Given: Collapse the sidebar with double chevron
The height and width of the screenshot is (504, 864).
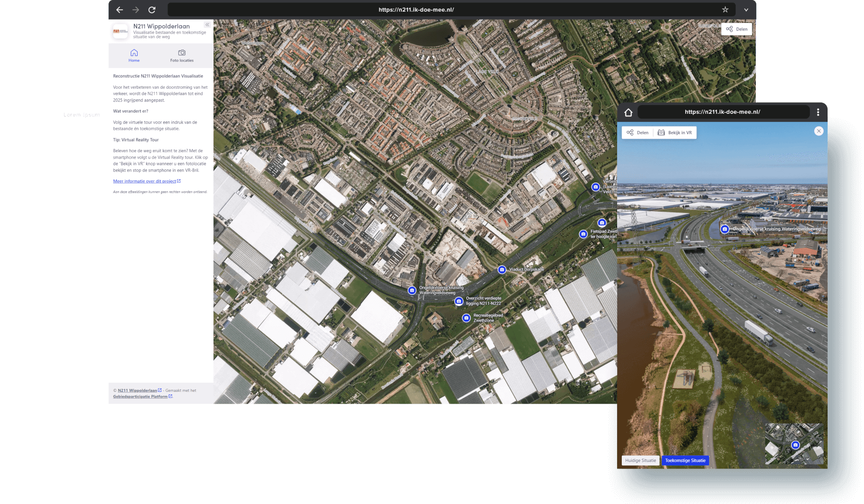Looking at the screenshot, I should coord(207,25).
